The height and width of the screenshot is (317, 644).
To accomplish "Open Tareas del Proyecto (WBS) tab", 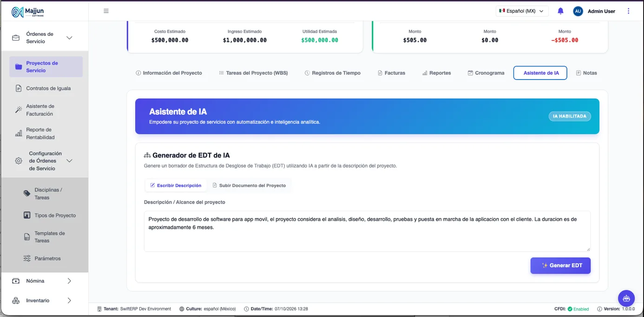I will (x=253, y=73).
